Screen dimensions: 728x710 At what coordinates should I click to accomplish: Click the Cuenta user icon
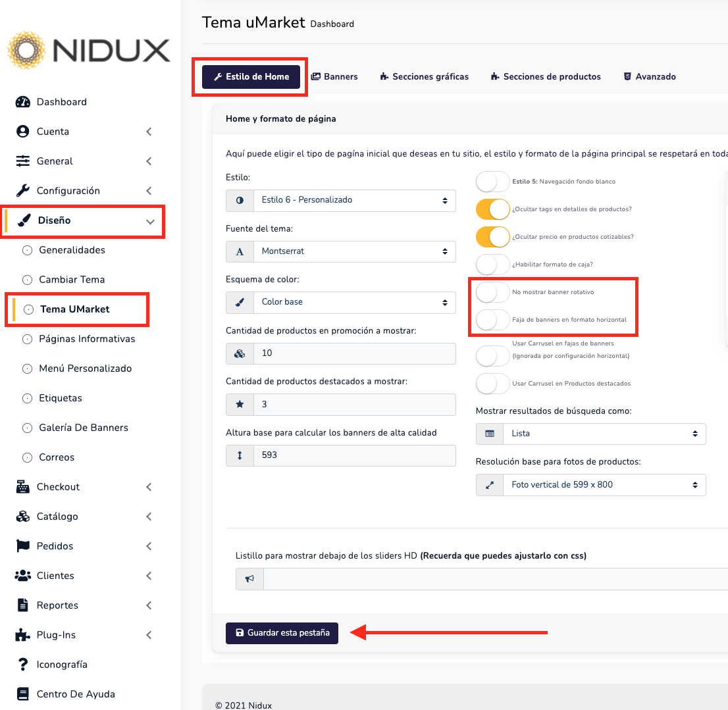23,132
